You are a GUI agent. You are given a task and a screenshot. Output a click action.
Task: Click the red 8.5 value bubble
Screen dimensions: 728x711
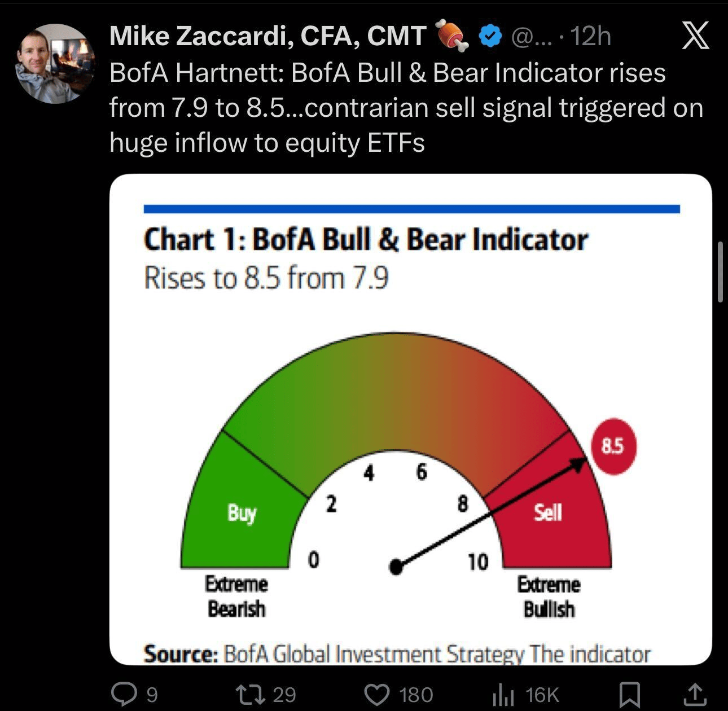pyautogui.click(x=612, y=447)
